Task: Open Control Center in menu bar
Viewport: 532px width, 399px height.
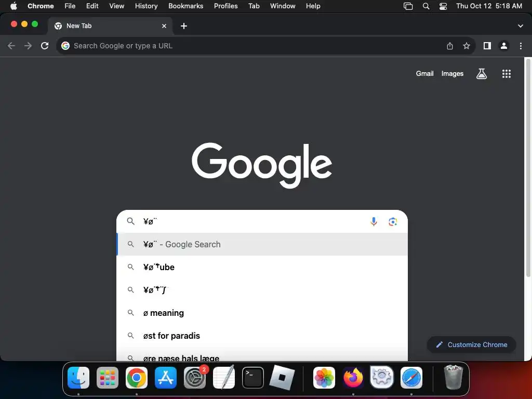Action: 443,6
